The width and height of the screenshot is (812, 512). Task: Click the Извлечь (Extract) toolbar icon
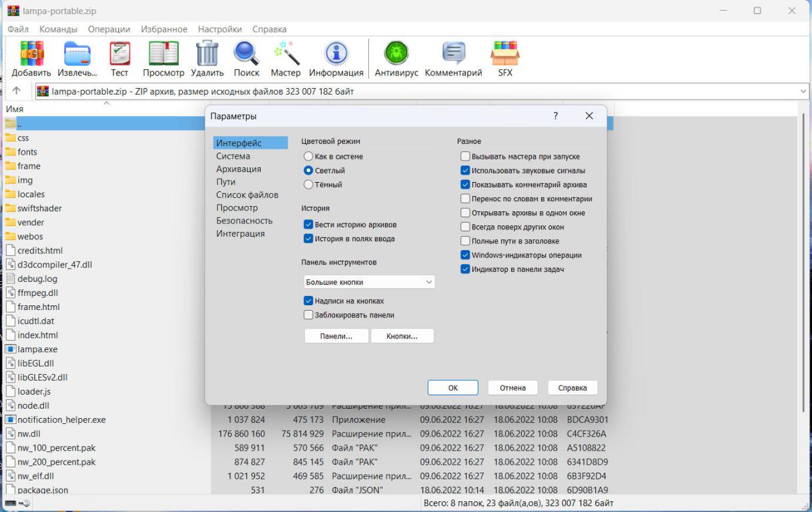click(x=77, y=54)
